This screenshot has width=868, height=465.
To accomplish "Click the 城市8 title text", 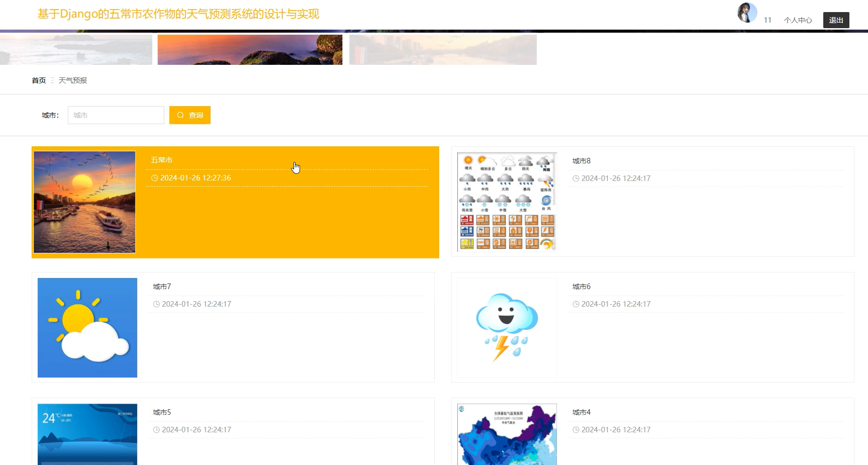I will pos(582,161).
